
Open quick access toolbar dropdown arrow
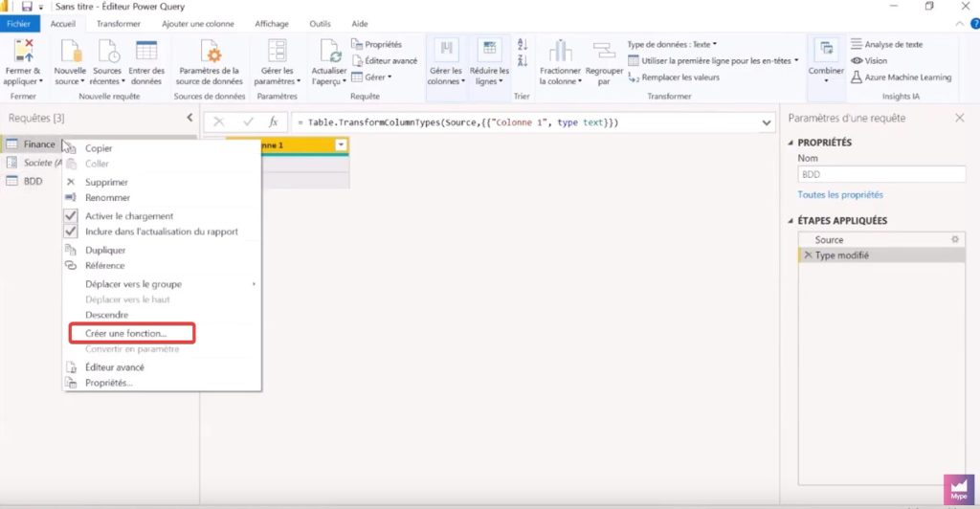pyautogui.click(x=41, y=7)
